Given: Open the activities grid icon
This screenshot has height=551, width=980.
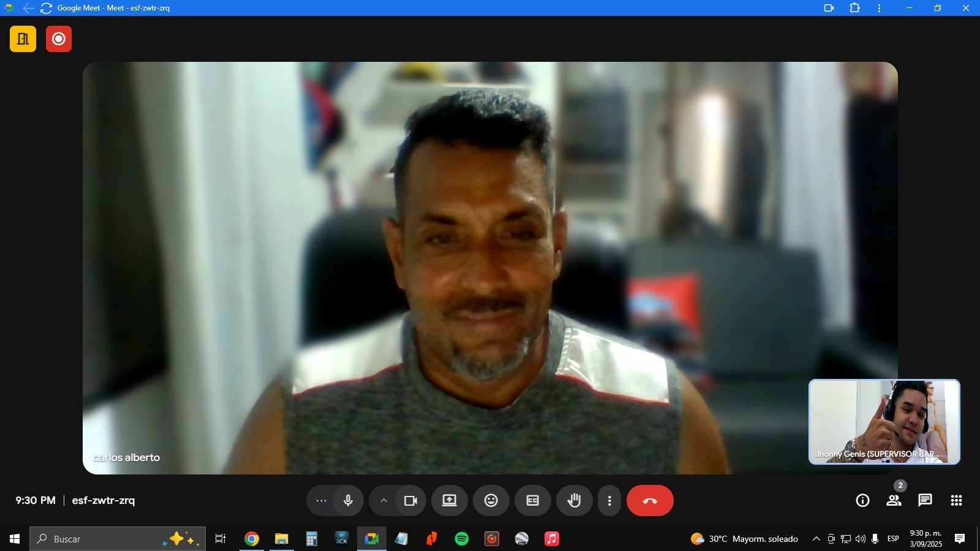Looking at the screenshot, I should pos(956,501).
